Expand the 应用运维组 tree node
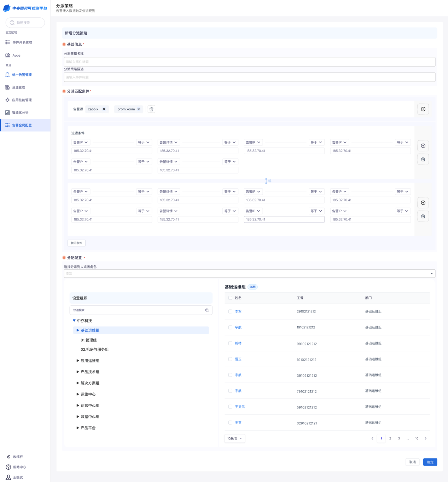Screen dimensions: 448x482 coord(78,361)
